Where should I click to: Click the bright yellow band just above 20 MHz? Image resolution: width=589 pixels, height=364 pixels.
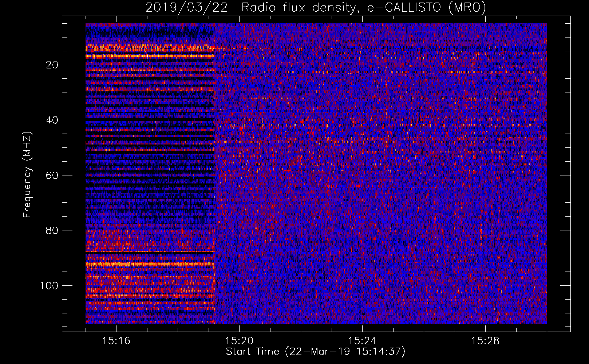click(x=150, y=56)
